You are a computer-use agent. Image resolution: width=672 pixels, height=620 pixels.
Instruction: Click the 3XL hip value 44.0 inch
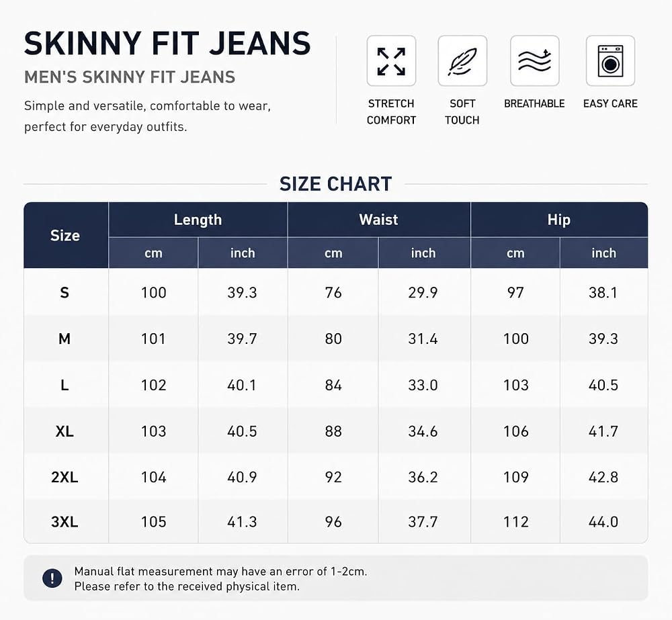click(603, 522)
